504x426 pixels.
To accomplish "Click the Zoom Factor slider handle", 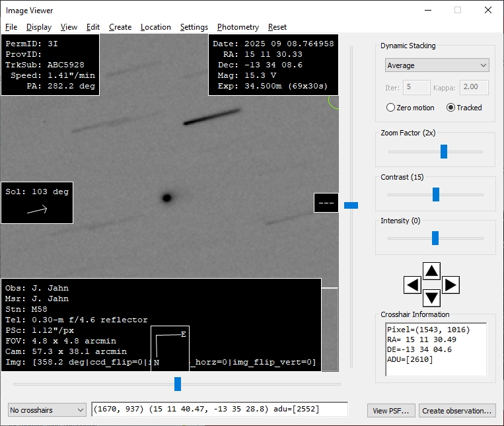I will [x=444, y=151].
